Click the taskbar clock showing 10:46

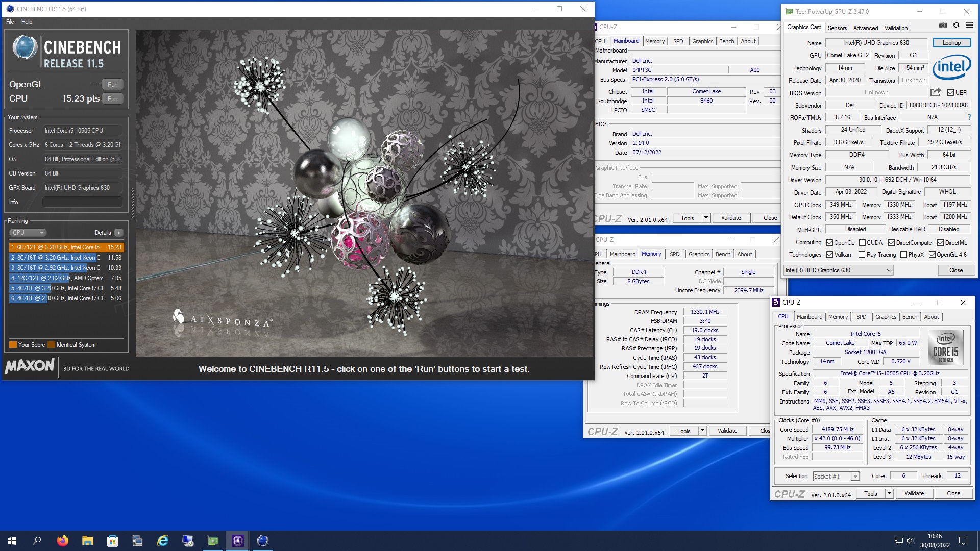pyautogui.click(x=935, y=541)
